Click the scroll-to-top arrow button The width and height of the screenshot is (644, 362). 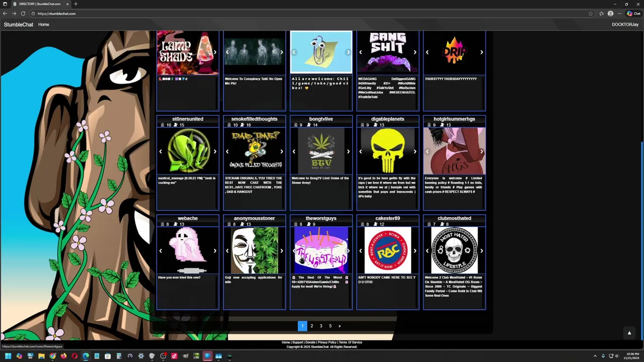click(x=629, y=333)
